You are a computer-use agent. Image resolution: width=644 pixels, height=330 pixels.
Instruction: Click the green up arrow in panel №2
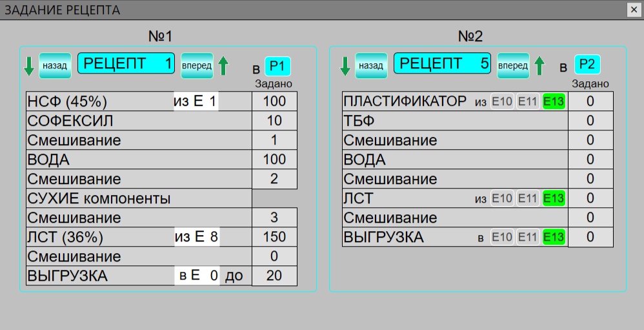tap(539, 65)
